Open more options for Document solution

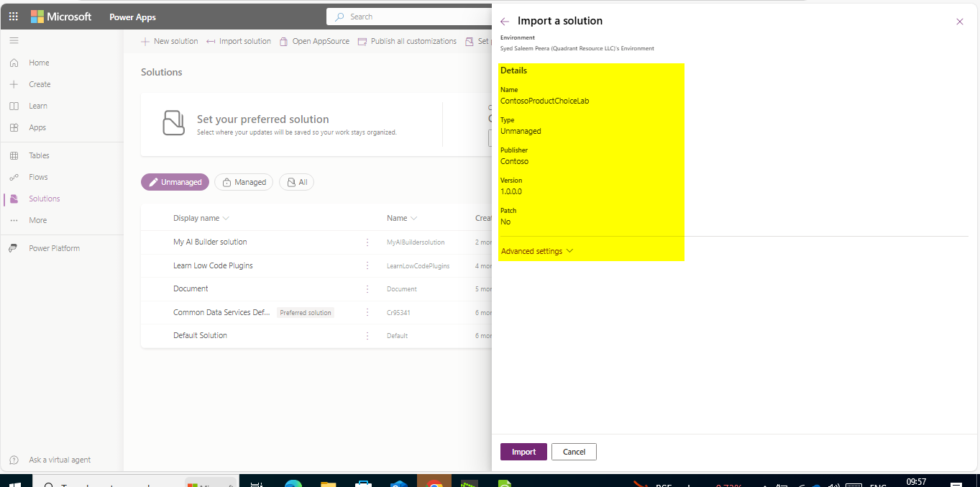367,288
